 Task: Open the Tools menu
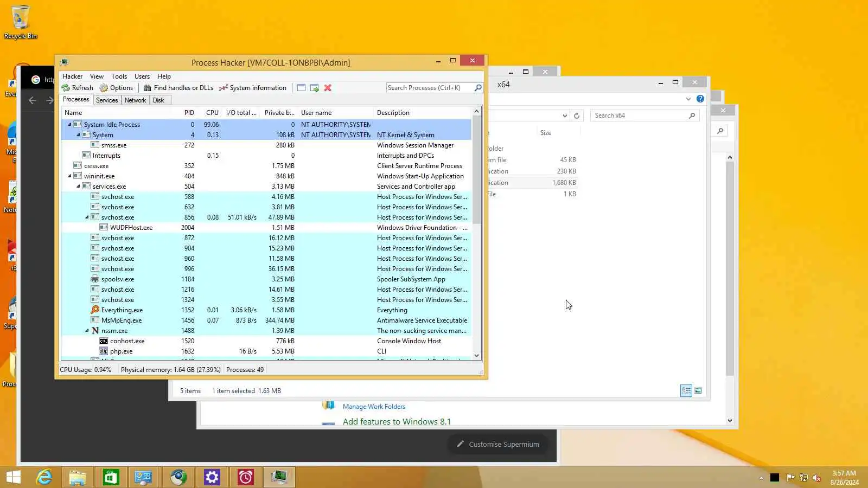pos(119,76)
